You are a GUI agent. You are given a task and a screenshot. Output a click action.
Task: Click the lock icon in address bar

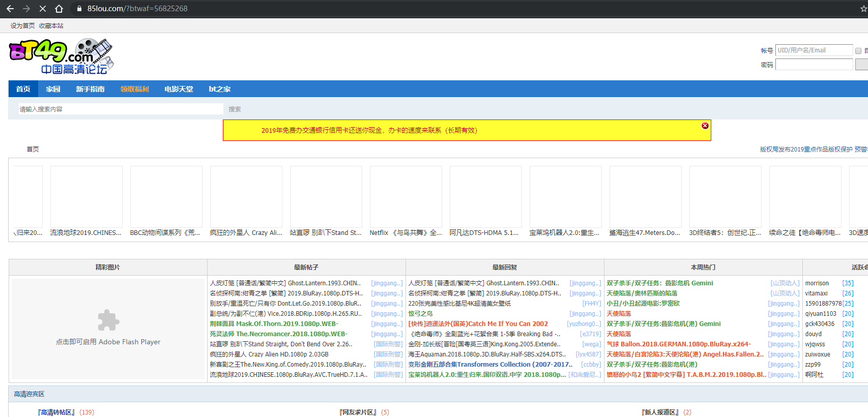click(x=79, y=9)
